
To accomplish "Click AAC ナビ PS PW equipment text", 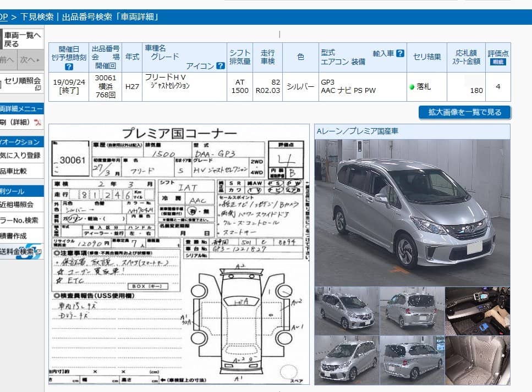I will click(x=348, y=91).
